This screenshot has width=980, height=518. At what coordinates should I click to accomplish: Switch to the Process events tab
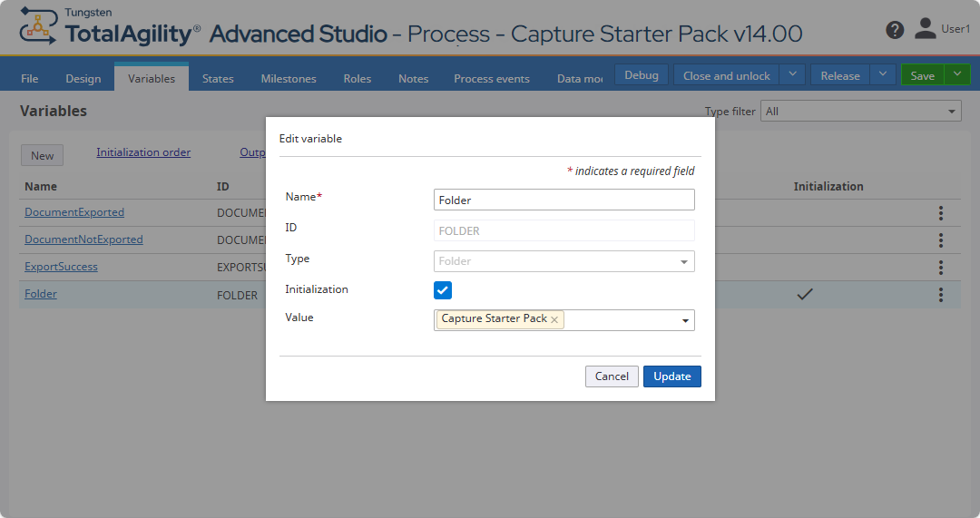point(491,79)
